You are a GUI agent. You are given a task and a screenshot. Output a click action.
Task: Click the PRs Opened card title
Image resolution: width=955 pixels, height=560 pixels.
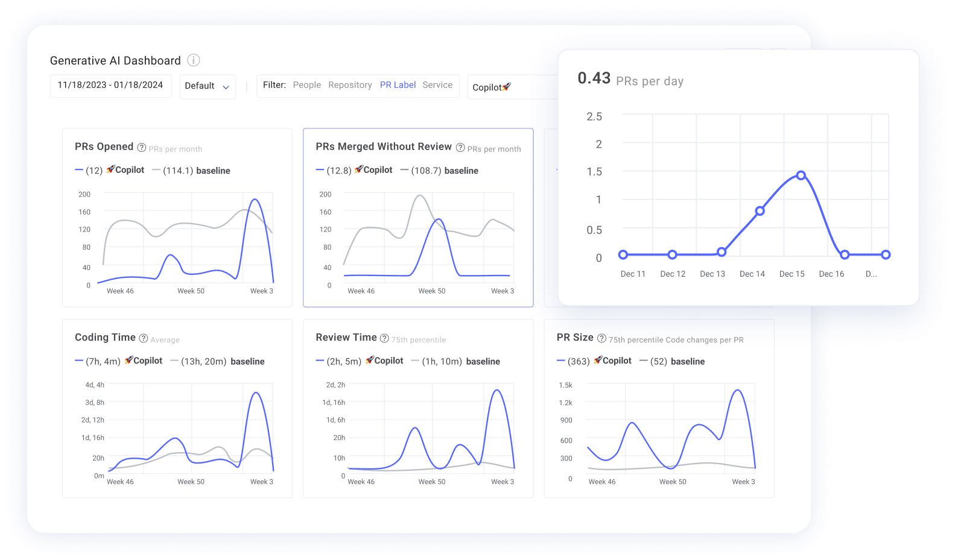104,146
